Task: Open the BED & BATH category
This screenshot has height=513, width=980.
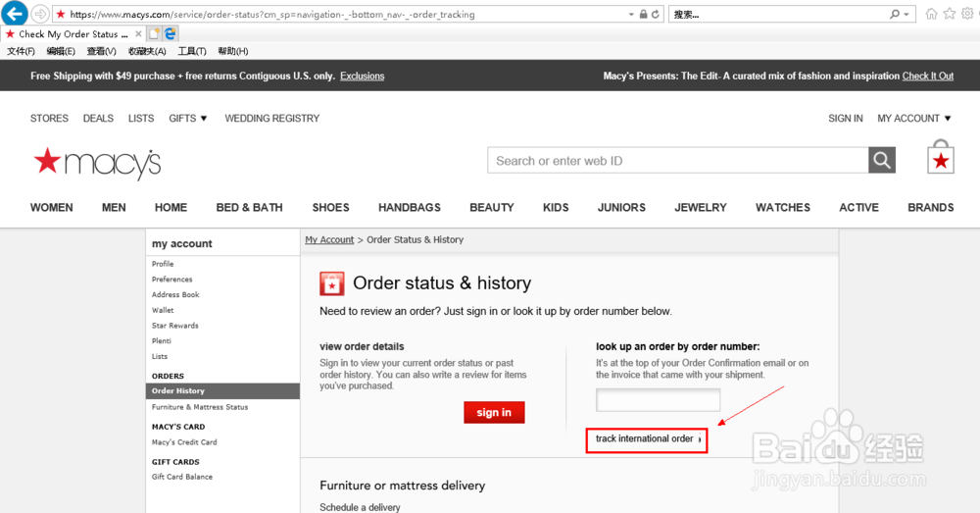Action: tap(249, 208)
